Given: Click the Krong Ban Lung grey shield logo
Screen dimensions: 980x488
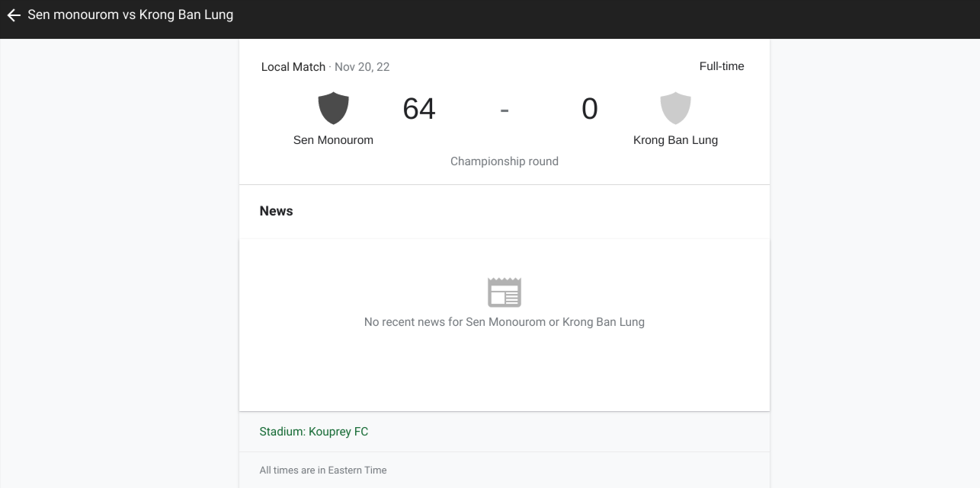Looking at the screenshot, I should tap(675, 108).
